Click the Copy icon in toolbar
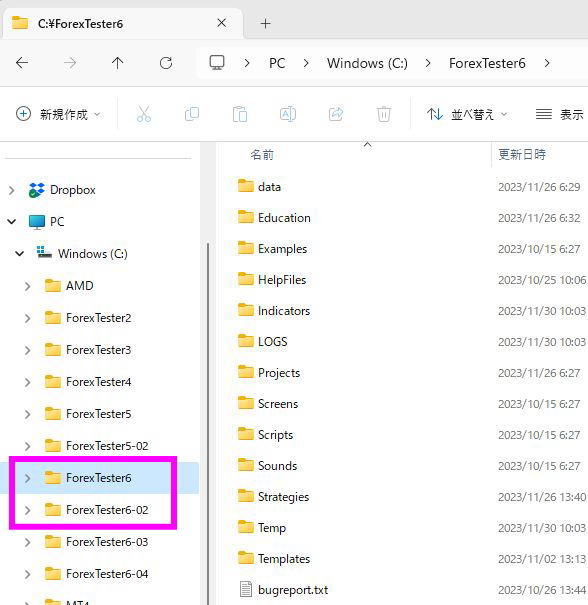The width and height of the screenshot is (588, 605). (192, 114)
